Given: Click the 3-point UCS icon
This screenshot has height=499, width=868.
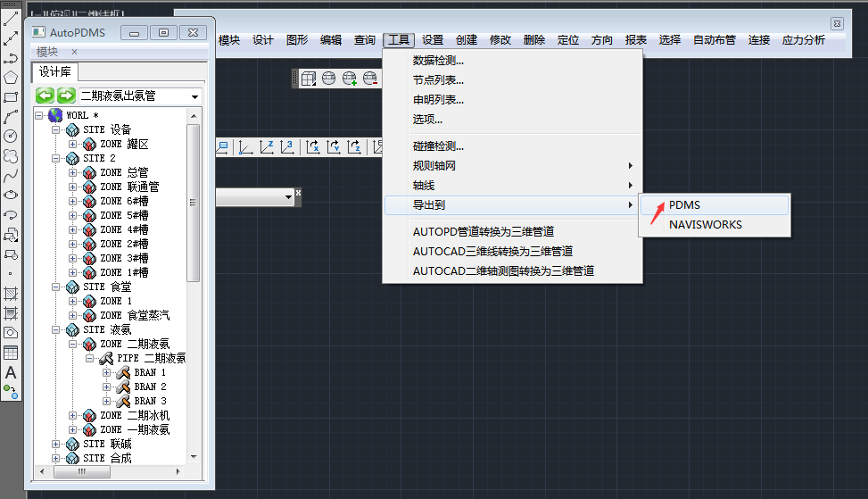Looking at the screenshot, I should click(287, 147).
